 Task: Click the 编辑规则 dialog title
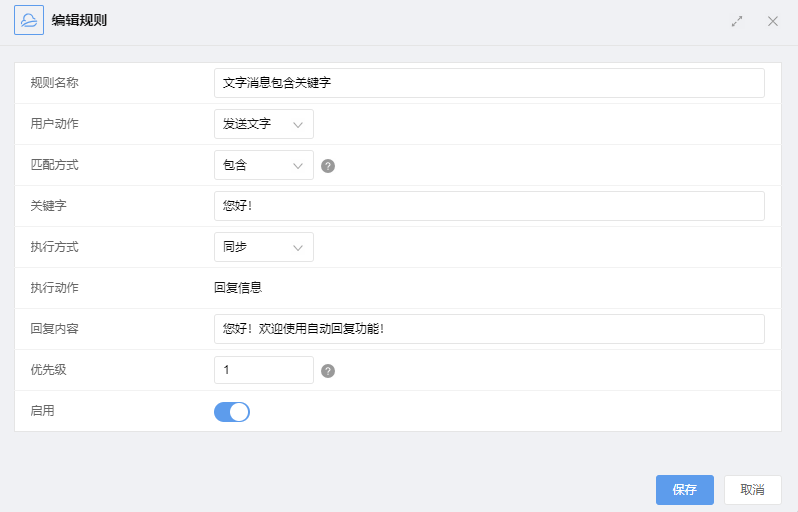[x=79, y=20]
